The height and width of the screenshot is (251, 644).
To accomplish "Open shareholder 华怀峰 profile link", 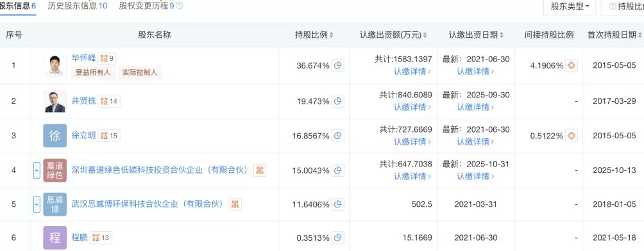I will click(x=84, y=58).
